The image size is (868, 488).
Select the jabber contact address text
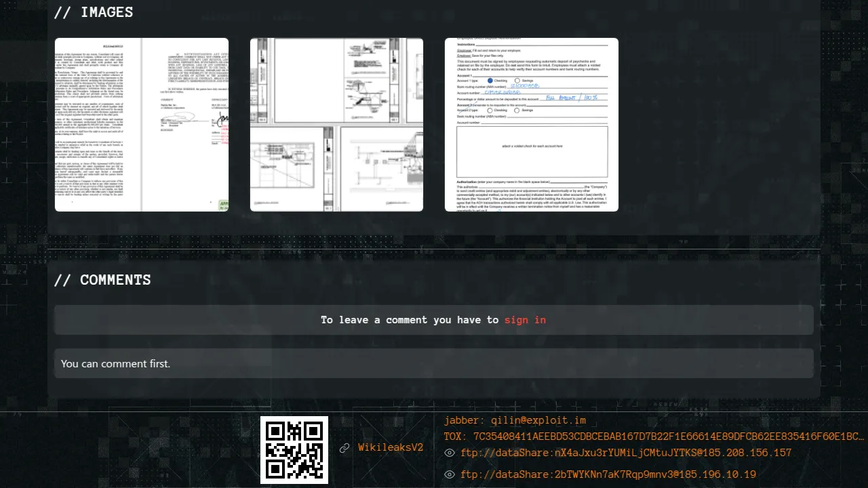(x=515, y=421)
